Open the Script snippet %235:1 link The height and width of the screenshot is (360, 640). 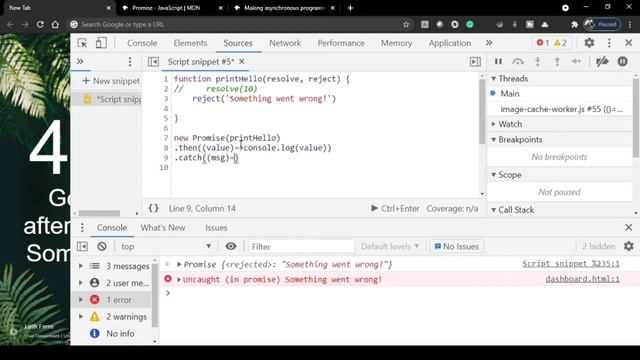click(571, 264)
